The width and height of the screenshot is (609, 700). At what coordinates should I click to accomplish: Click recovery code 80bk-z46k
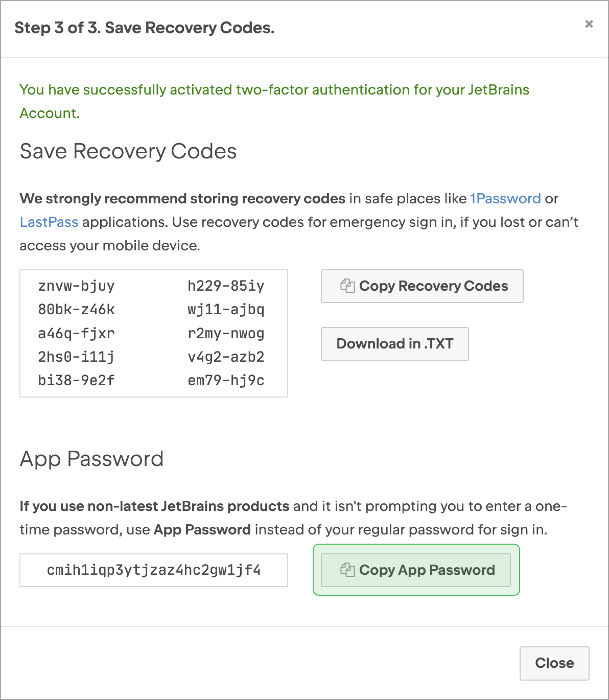click(x=77, y=310)
